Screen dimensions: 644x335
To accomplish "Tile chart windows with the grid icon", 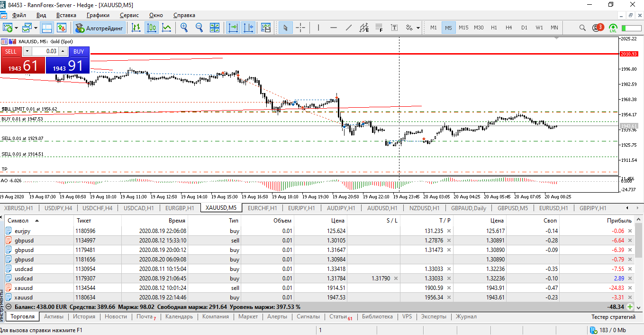I will 214,28.
